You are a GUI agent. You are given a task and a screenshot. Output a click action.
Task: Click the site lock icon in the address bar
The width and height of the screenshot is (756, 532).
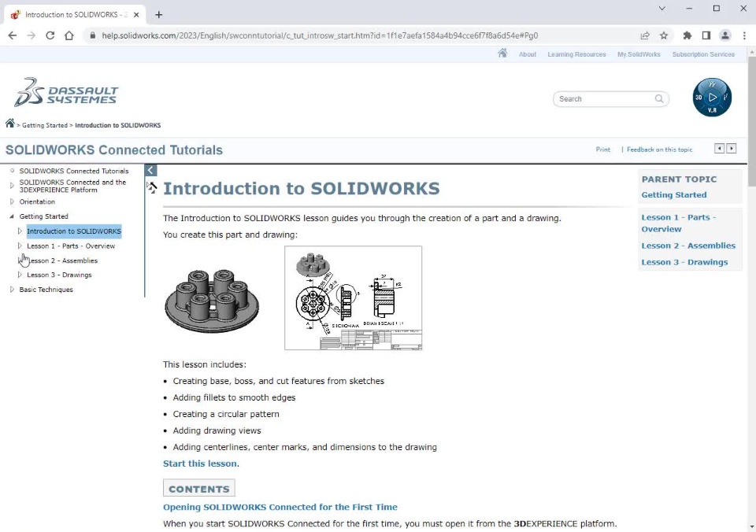93,35
